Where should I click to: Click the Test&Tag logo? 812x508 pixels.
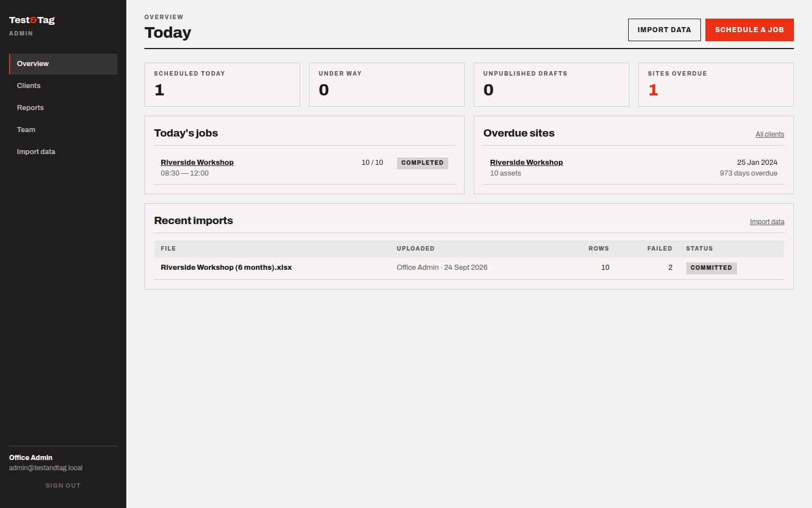click(32, 20)
